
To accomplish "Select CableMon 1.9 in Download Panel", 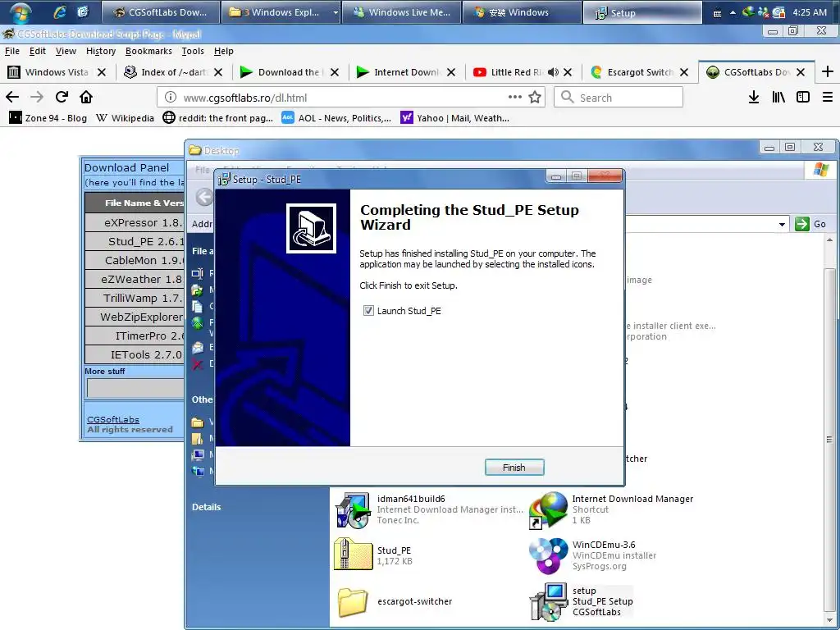I will pos(135,260).
